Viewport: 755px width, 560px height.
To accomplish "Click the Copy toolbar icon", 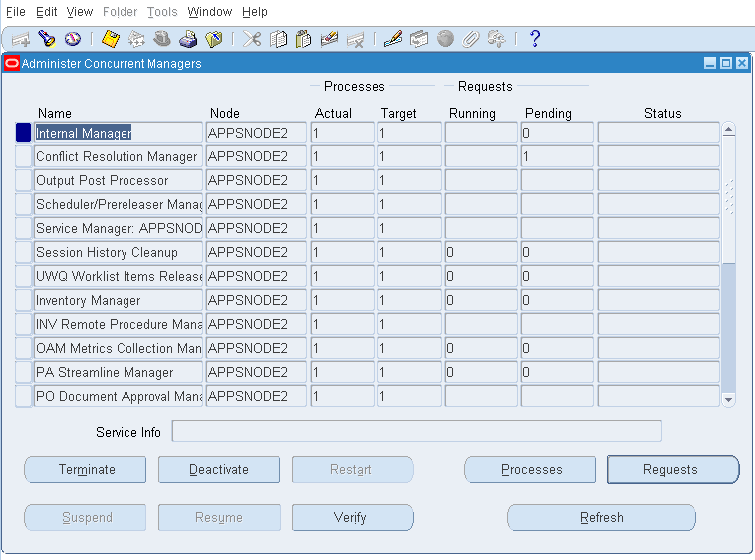I will pos(279,39).
